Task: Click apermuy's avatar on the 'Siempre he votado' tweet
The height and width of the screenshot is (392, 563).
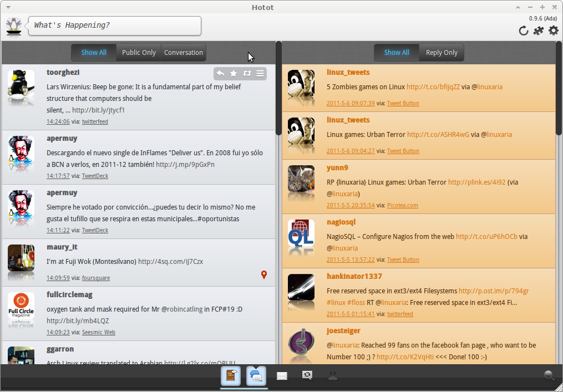Action: pos(21,203)
